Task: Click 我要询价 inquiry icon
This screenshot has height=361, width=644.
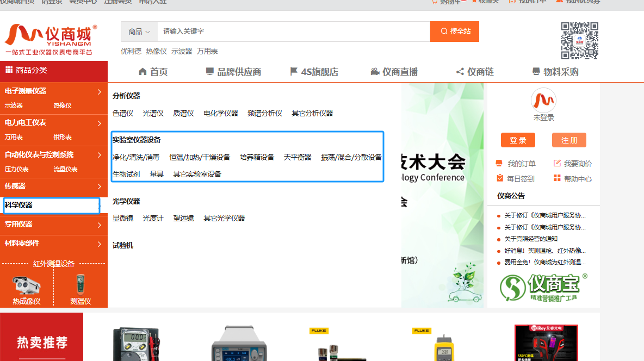Action: click(557, 164)
